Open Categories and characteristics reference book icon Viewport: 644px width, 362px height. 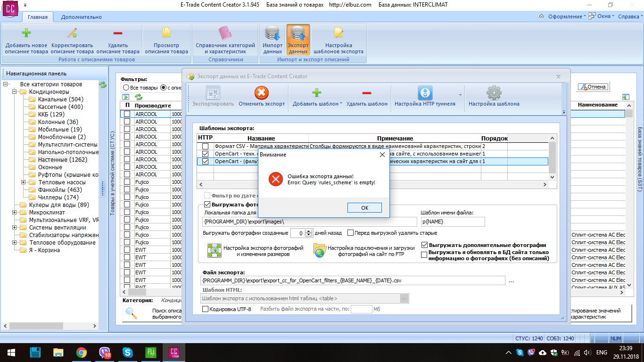tap(225, 33)
